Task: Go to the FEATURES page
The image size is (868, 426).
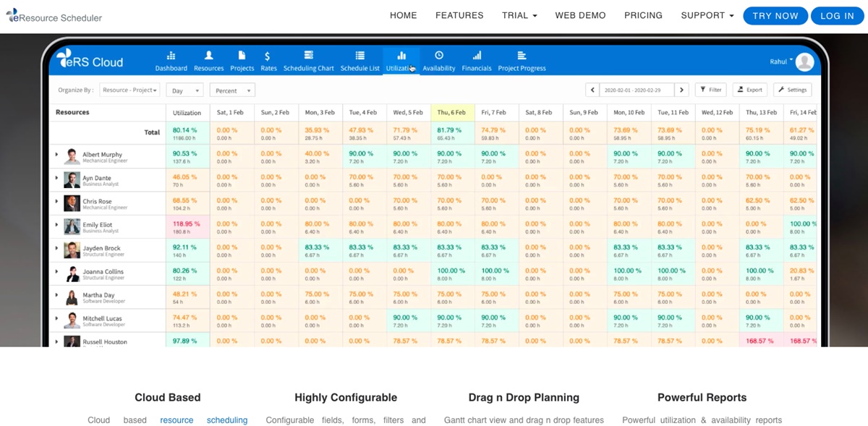Action: pos(459,15)
